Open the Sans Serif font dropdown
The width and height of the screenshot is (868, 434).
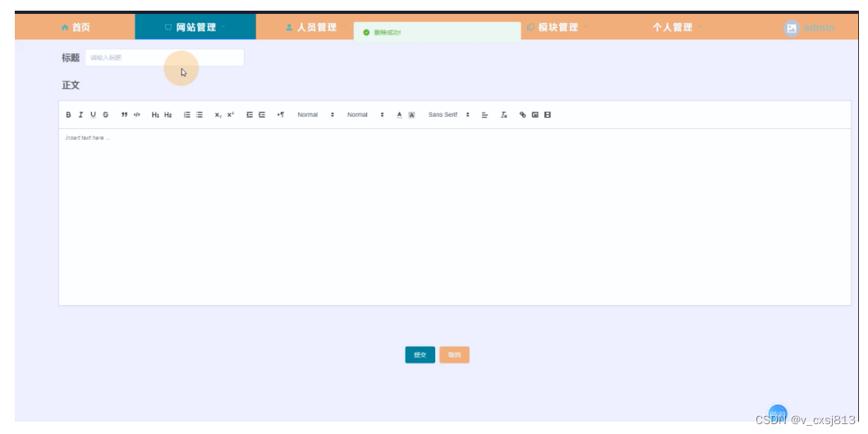pyautogui.click(x=448, y=115)
